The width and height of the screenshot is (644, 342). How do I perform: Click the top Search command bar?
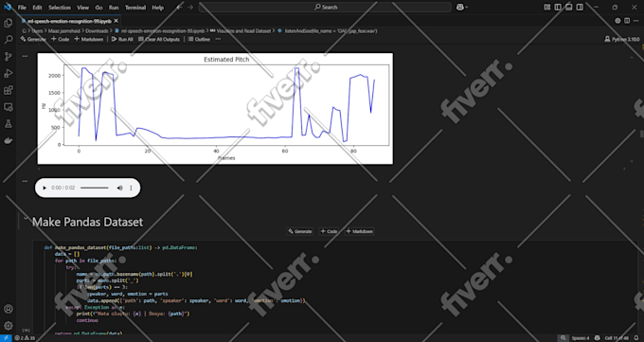(x=325, y=8)
